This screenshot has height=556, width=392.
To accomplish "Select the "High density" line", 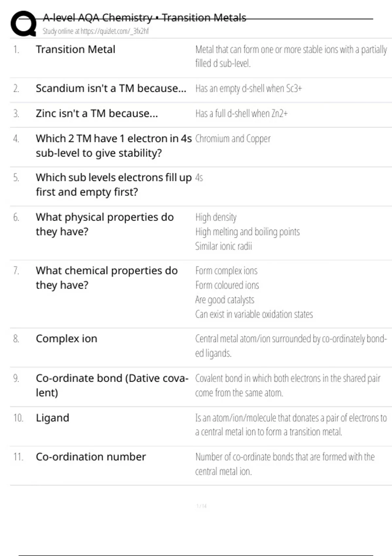I will click(216, 217).
